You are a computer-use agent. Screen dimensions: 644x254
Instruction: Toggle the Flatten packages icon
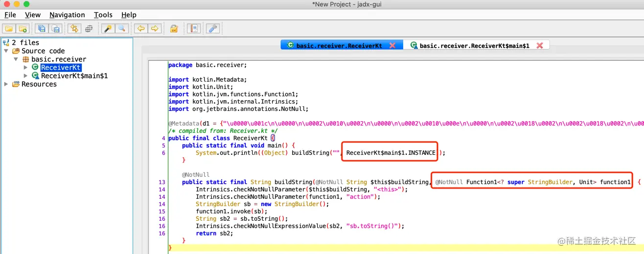tap(89, 28)
